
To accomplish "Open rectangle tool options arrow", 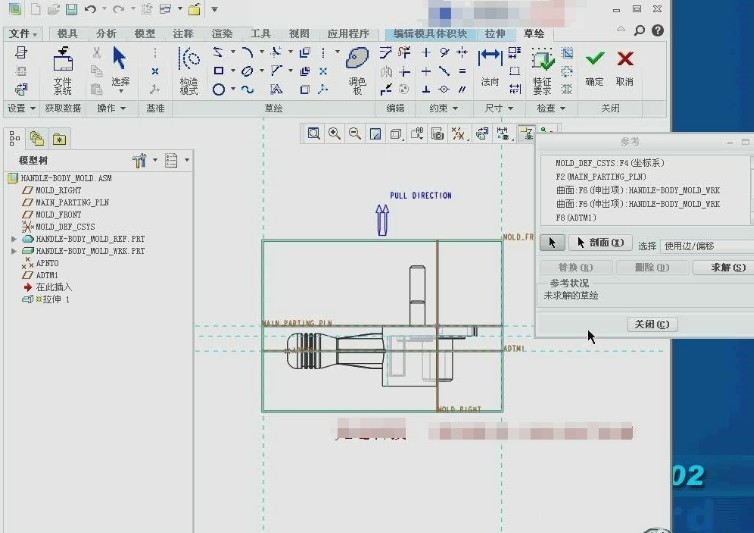I will pyautogui.click(x=233, y=71).
